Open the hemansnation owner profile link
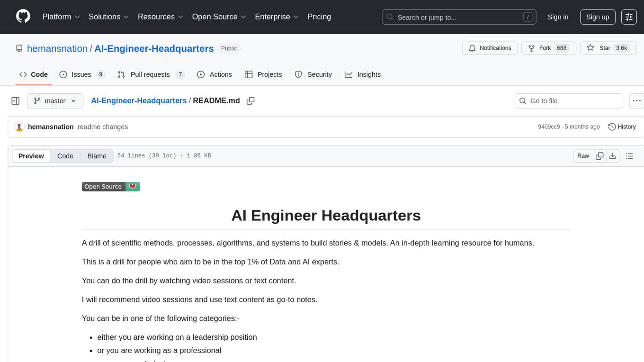644x362 pixels. tap(57, 48)
